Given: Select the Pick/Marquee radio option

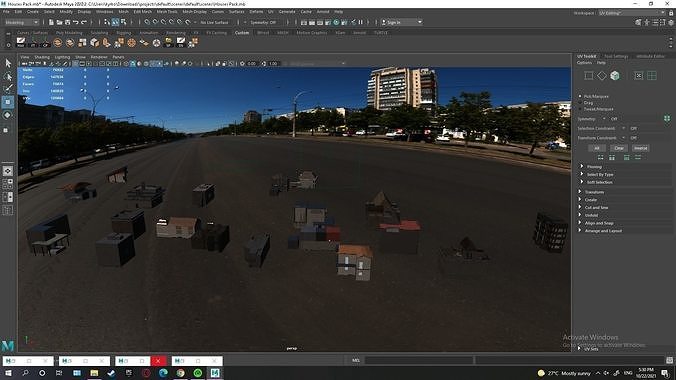Looking at the screenshot, I should 580,96.
